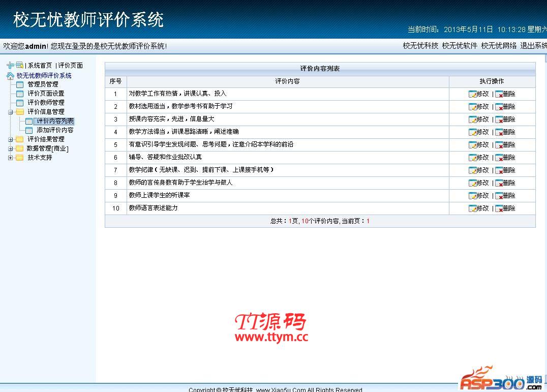547x392 pixels.
Task: Click the delete icon for row 2
Action: (499, 107)
